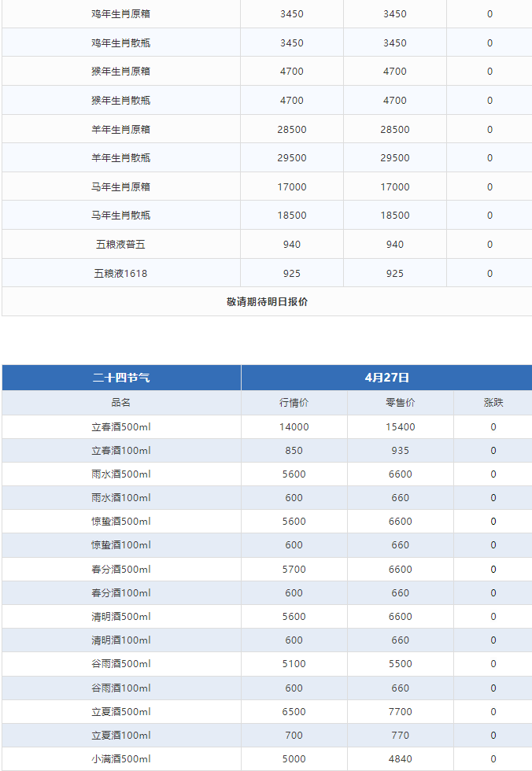Click the 立夏酒100ml row label
532x771 pixels.
121,736
